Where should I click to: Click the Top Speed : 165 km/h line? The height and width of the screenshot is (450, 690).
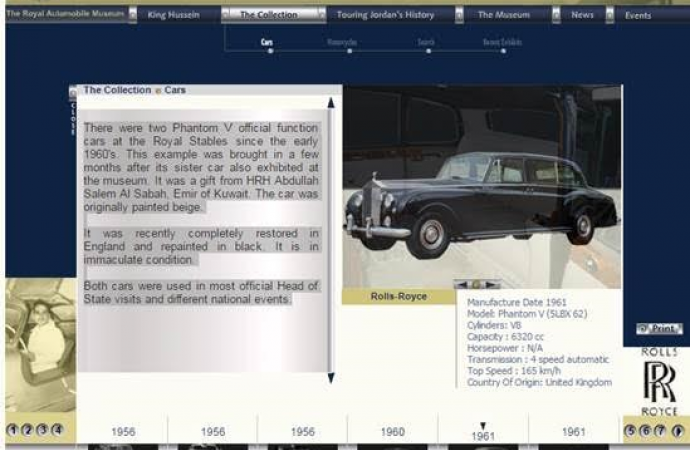point(514,371)
